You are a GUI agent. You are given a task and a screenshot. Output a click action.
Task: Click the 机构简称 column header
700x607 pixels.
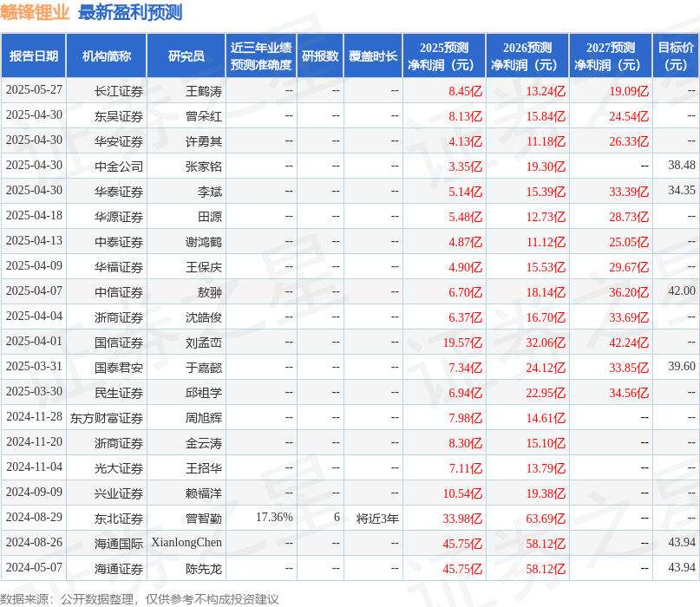pyautogui.click(x=106, y=55)
